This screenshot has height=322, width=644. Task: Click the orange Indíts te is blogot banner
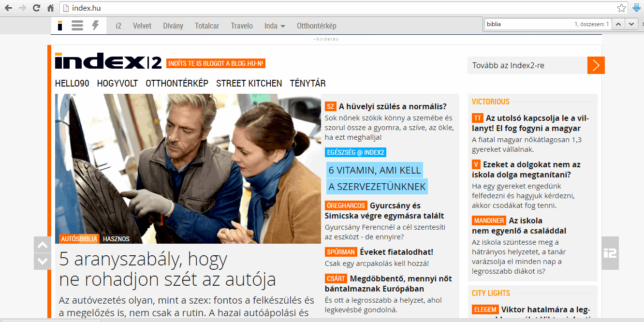point(216,63)
